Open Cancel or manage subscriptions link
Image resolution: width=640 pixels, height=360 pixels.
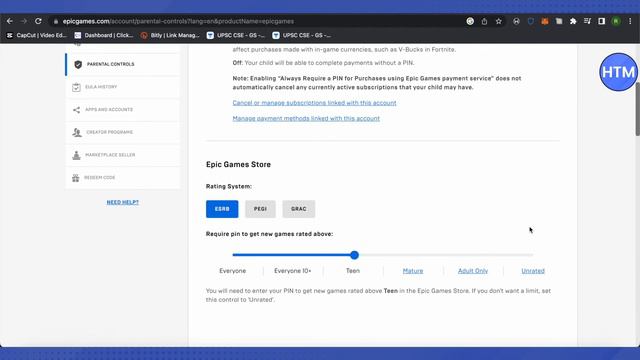(314, 103)
